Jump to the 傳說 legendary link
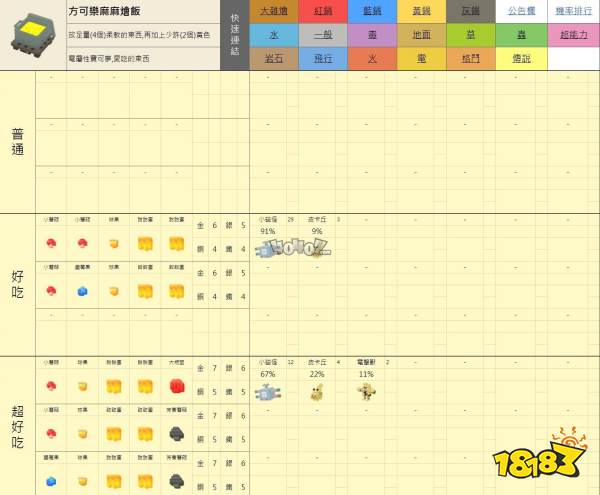600x495 pixels. tap(522, 59)
